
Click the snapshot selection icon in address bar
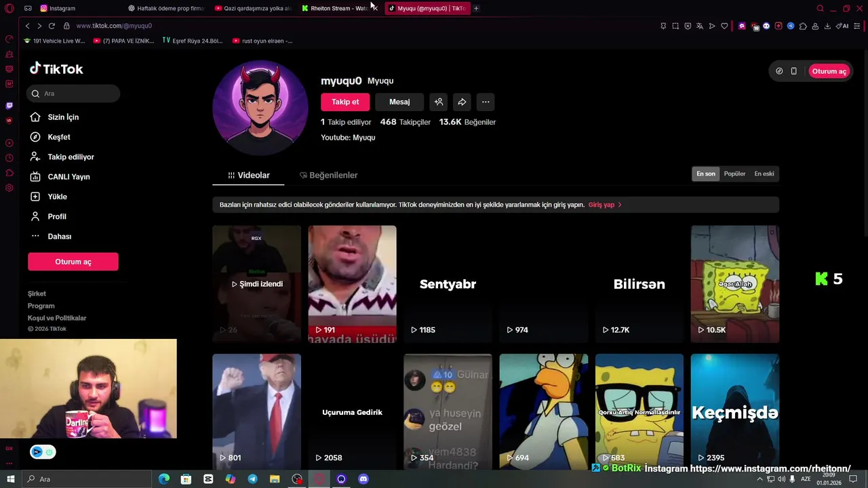click(x=675, y=26)
